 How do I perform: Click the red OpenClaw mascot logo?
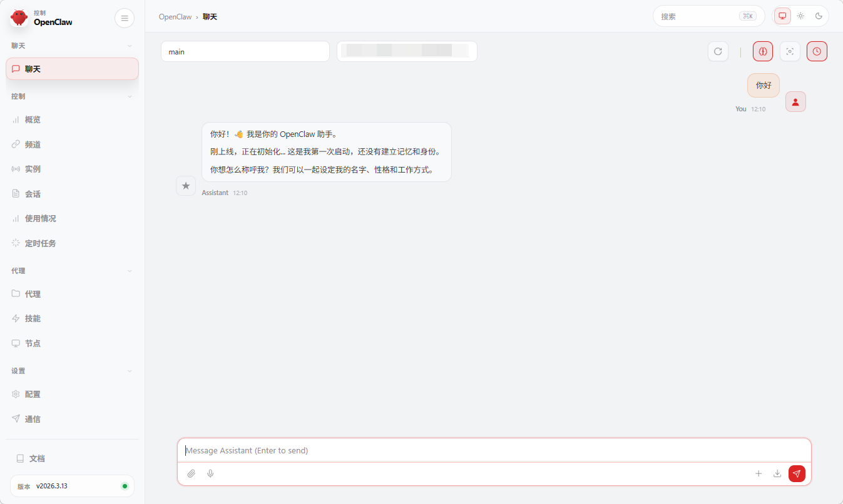(19, 18)
